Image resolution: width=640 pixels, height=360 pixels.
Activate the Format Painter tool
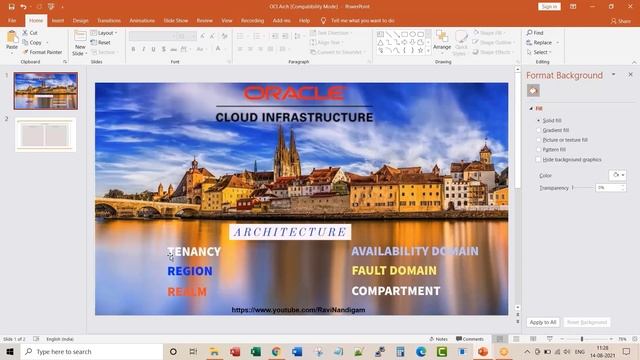click(43, 52)
